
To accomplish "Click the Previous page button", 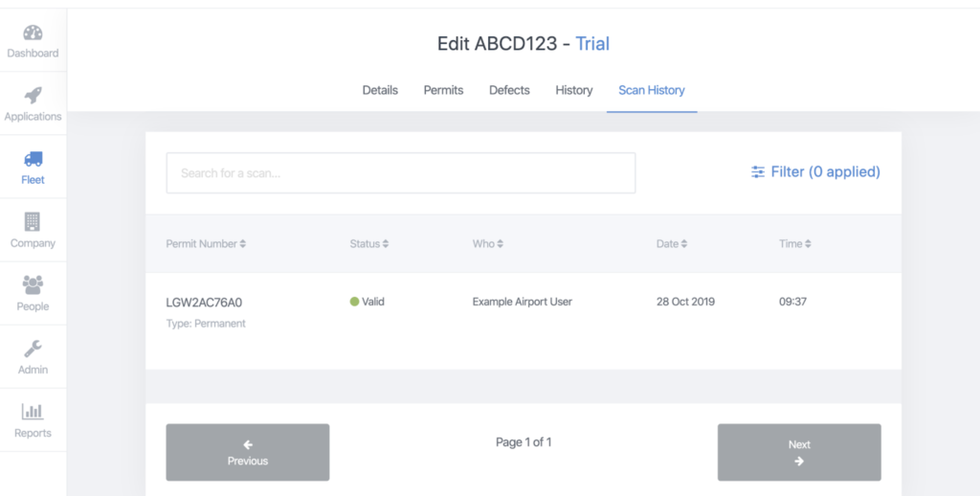I will (248, 452).
